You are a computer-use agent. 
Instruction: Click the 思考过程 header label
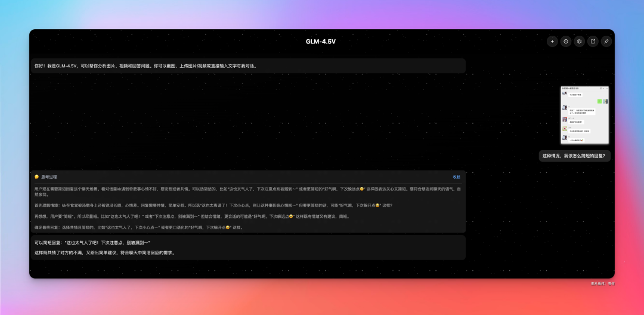click(49, 177)
